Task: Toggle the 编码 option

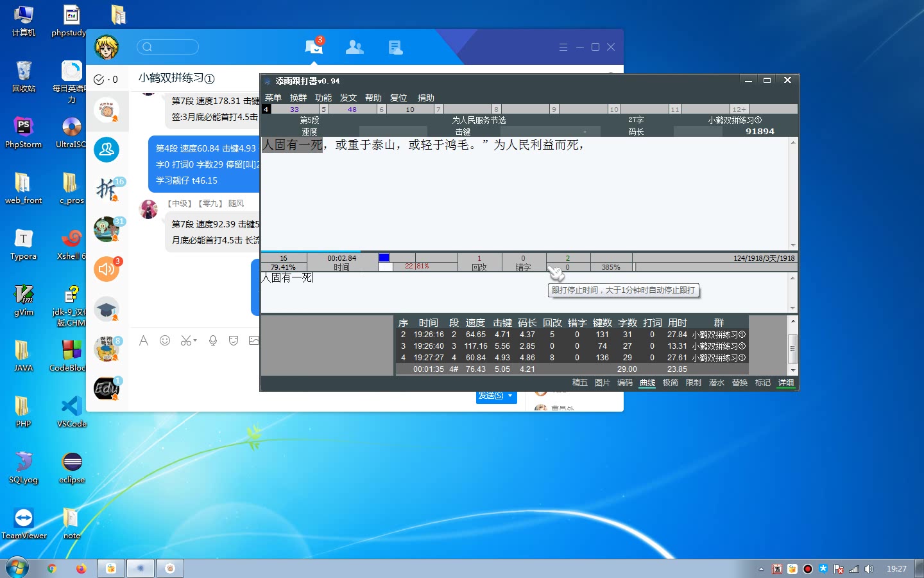Action: click(625, 383)
